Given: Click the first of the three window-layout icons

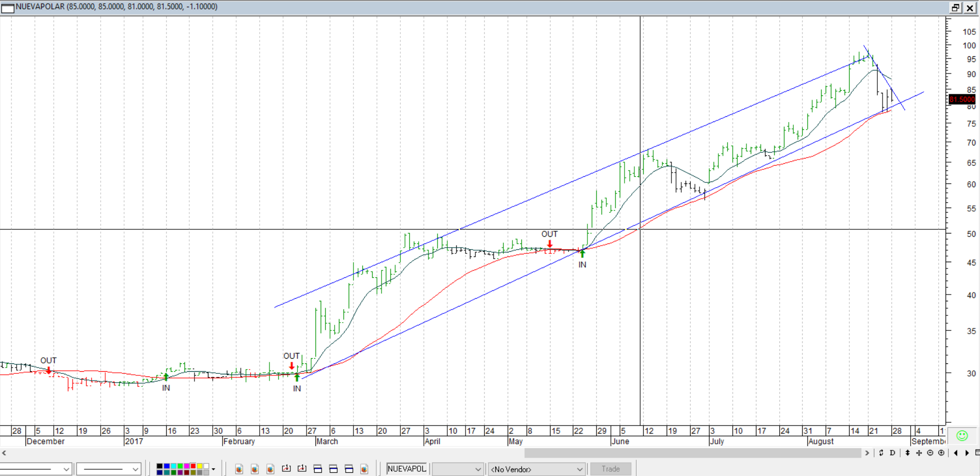Looking at the screenshot, I should [x=317, y=469].
